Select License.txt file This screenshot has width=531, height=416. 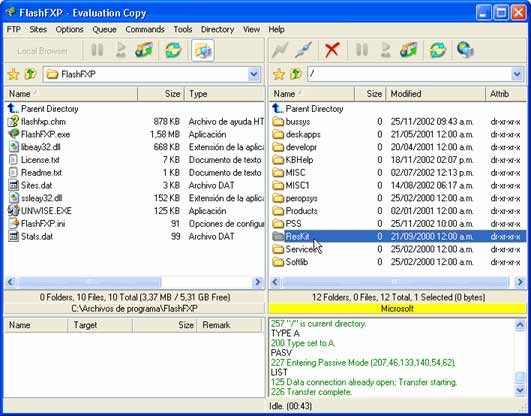(40, 160)
